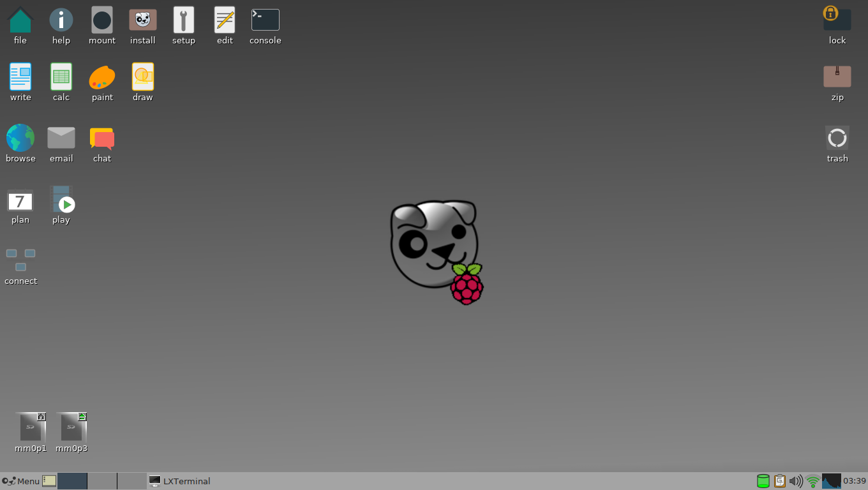
Task: Open the mm0p1 SD card drive
Action: tap(31, 427)
